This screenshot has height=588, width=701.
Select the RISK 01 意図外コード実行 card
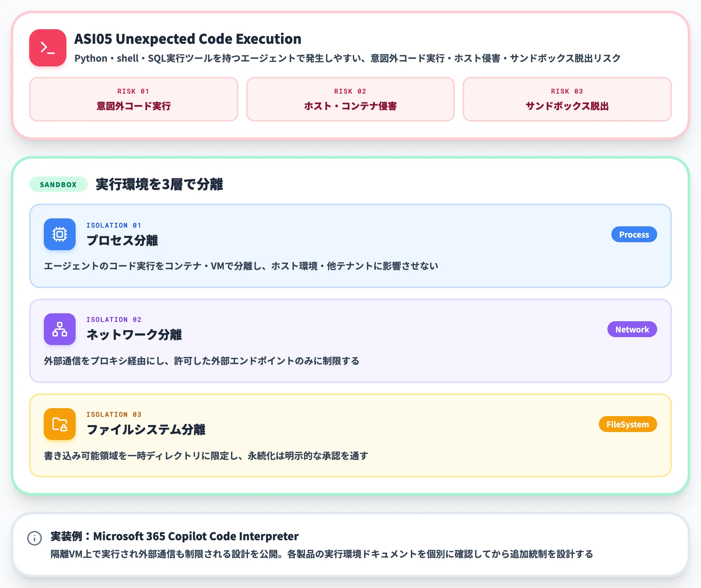pyautogui.click(x=133, y=99)
